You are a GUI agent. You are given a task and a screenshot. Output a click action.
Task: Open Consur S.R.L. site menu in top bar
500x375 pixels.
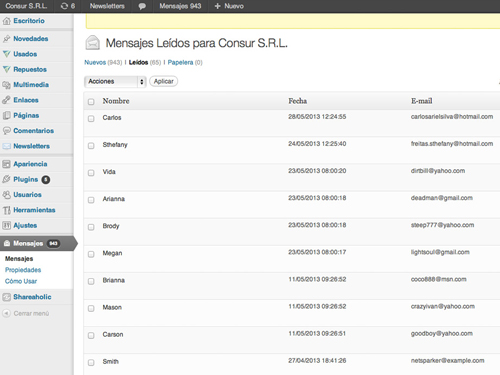click(x=26, y=6)
